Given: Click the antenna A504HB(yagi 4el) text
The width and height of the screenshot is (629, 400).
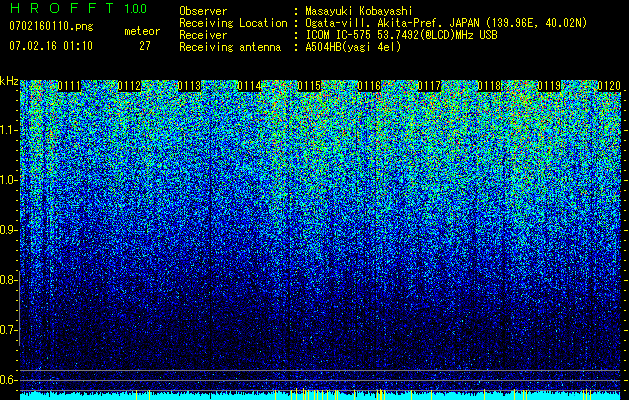Looking at the screenshot, I should [353, 47].
